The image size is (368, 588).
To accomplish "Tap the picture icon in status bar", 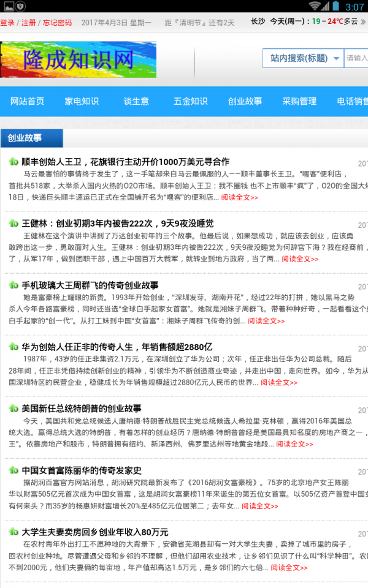I will pyautogui.click(x=9, y=6).
